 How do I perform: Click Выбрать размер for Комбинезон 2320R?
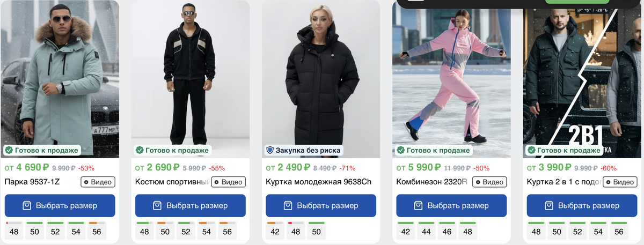(x=451, y=205)
